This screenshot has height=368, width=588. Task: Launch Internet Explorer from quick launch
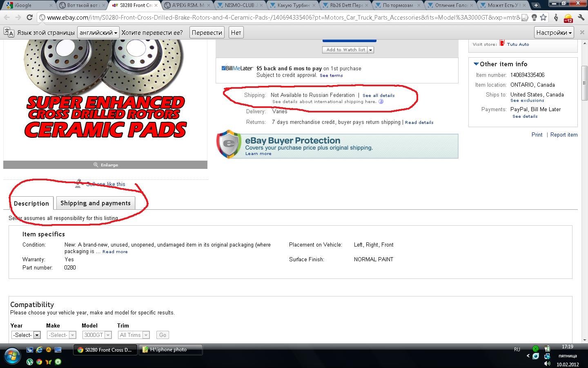click(39, 350)
